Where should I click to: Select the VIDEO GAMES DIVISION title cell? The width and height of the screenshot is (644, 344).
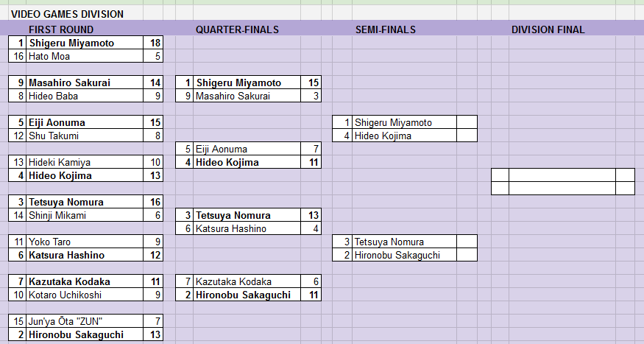tap(68, 14)
